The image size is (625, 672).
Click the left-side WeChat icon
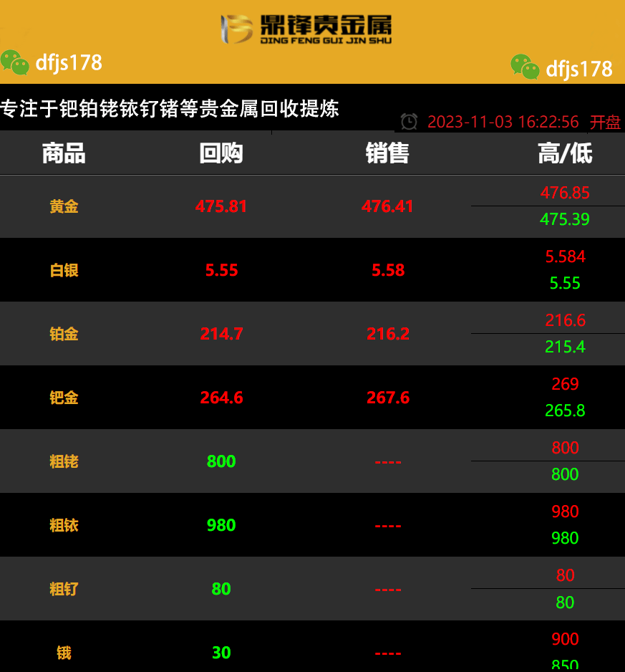[14, 62]
